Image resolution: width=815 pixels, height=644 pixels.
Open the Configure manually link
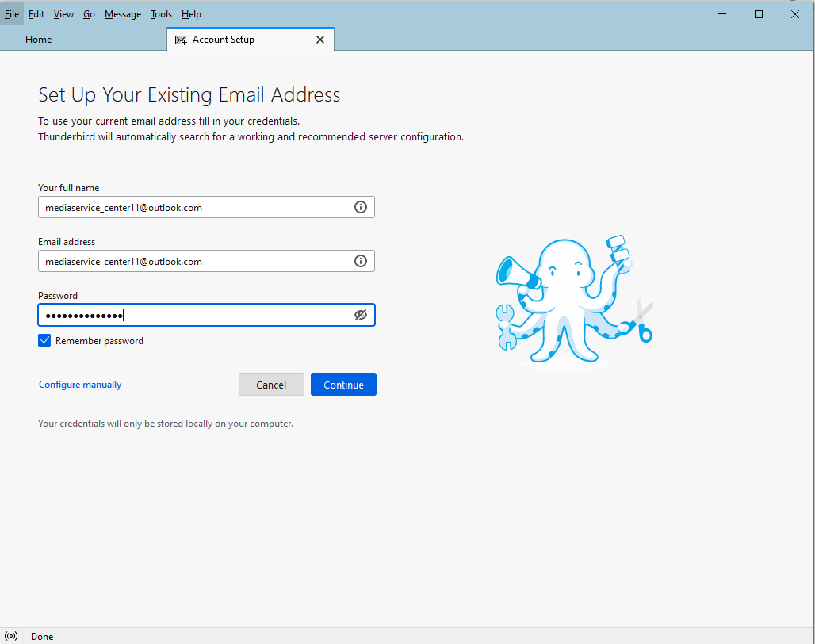(80, 384)
